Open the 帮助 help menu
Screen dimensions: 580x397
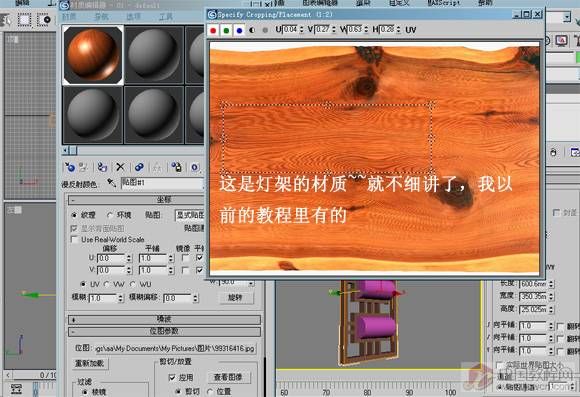click(485, 3)
